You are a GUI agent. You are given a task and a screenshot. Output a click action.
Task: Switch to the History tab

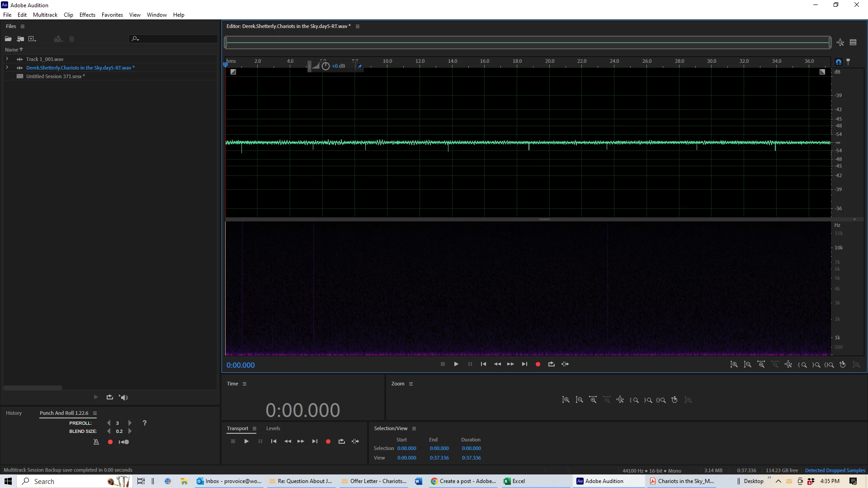[14, 413]
